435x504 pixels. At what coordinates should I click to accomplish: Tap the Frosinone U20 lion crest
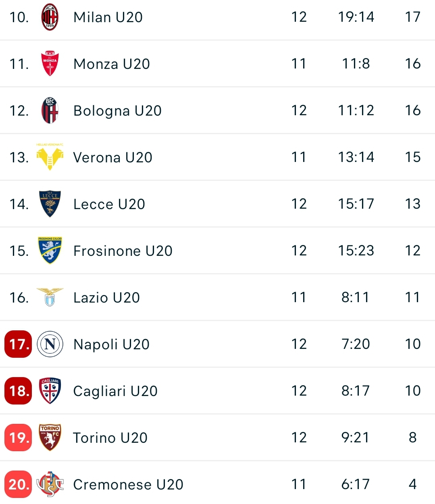coord(50,251)
